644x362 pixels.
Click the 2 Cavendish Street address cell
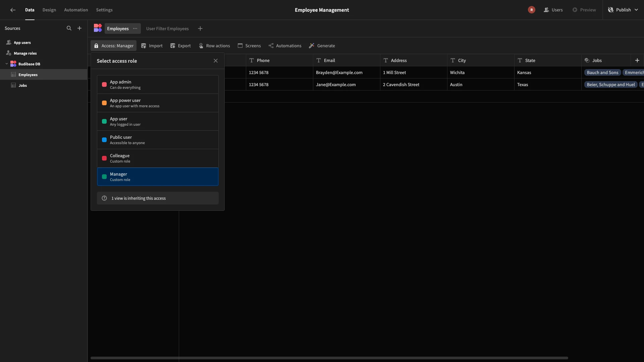point(414,84)
